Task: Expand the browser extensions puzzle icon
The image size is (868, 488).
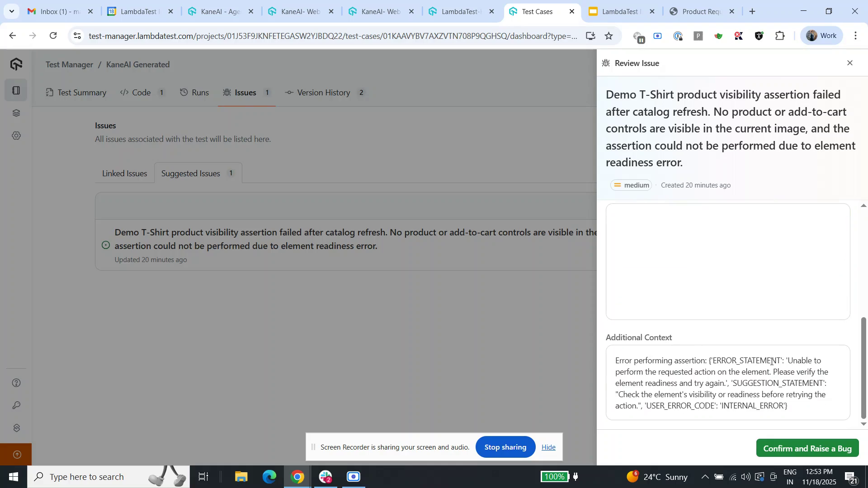Action: click(x=780, y=35)
